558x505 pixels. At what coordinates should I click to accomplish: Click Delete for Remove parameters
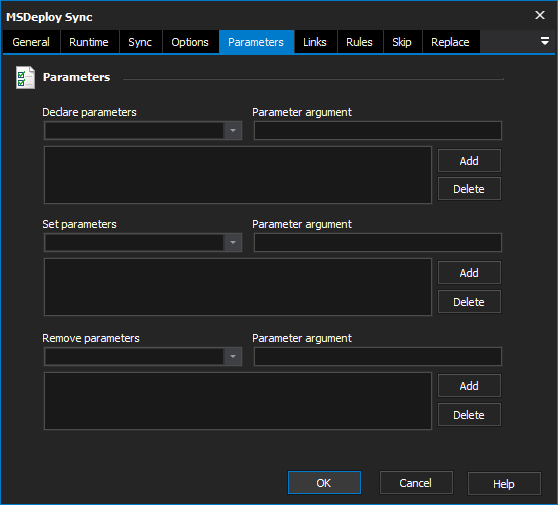coord(469,415)
